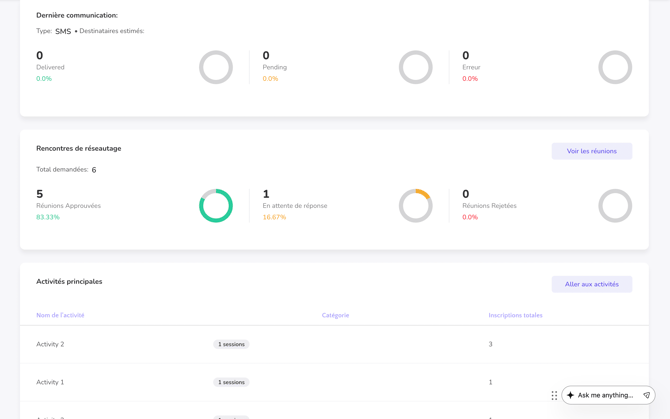The image size is (670, 419).
Task: Click the sparkle icon in the assistant box
Action: [571, 395]
